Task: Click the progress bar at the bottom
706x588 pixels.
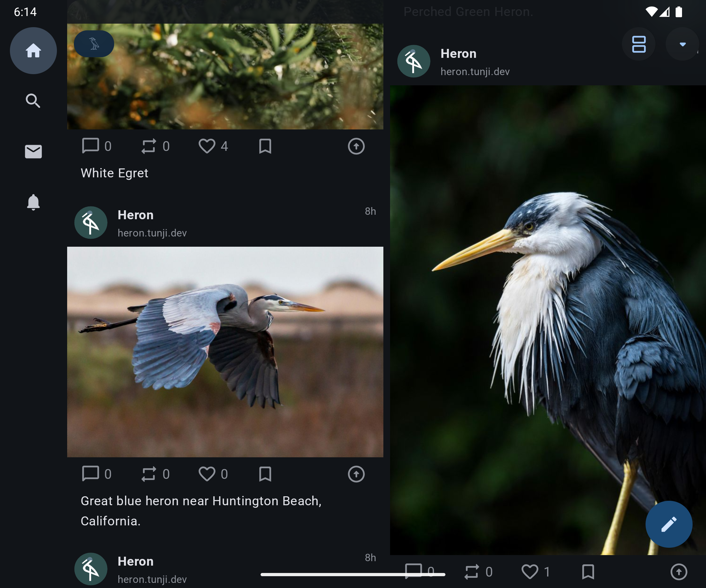Action: [x=353, y=575]
